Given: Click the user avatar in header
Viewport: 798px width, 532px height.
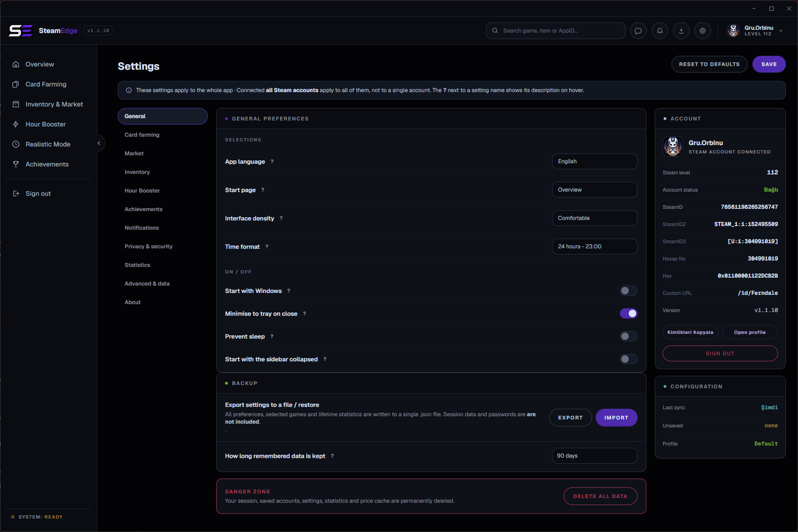Looking at the screenshot, I should (x=733, y=31).
